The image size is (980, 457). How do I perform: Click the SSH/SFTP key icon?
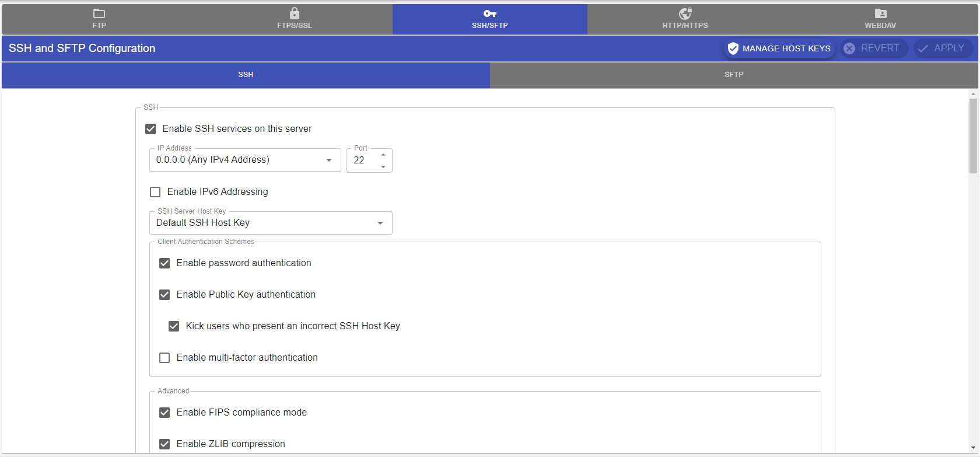(490, 13)
